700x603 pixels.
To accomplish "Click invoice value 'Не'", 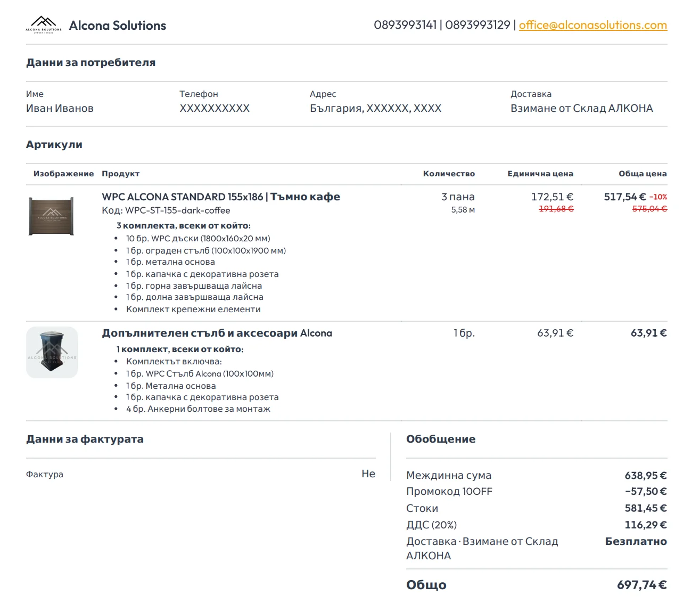I will (368, 474).
